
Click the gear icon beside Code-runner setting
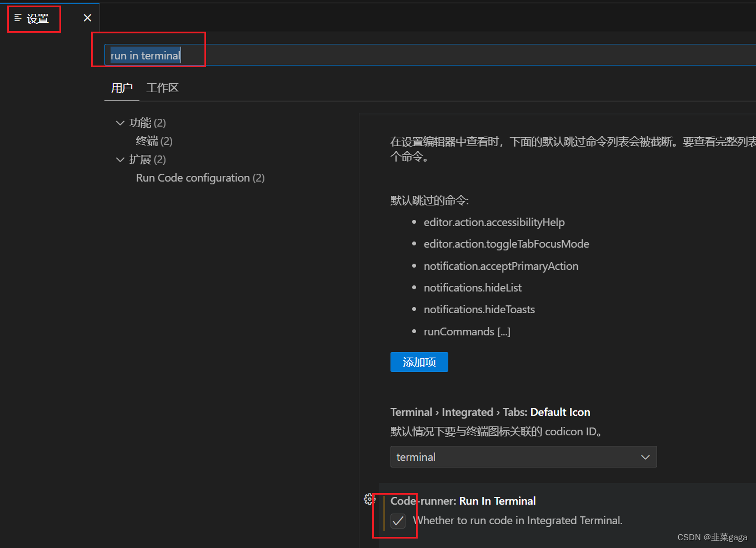[369, 499]
